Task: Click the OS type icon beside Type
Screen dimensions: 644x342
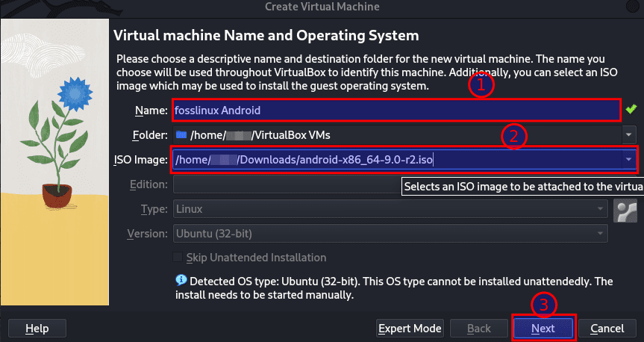Action: click(625, 210)
